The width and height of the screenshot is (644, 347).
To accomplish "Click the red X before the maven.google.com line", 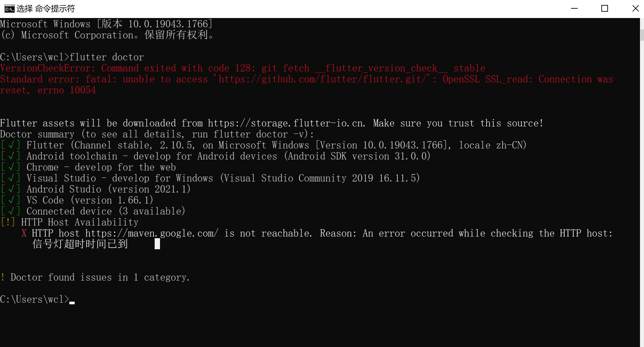I will tap(24, 233).
